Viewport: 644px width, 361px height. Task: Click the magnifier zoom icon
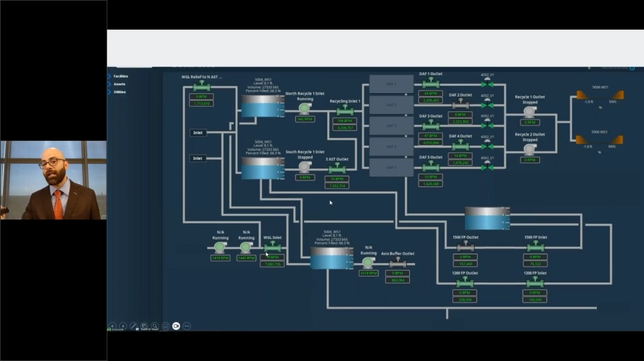tap(155, 326)
